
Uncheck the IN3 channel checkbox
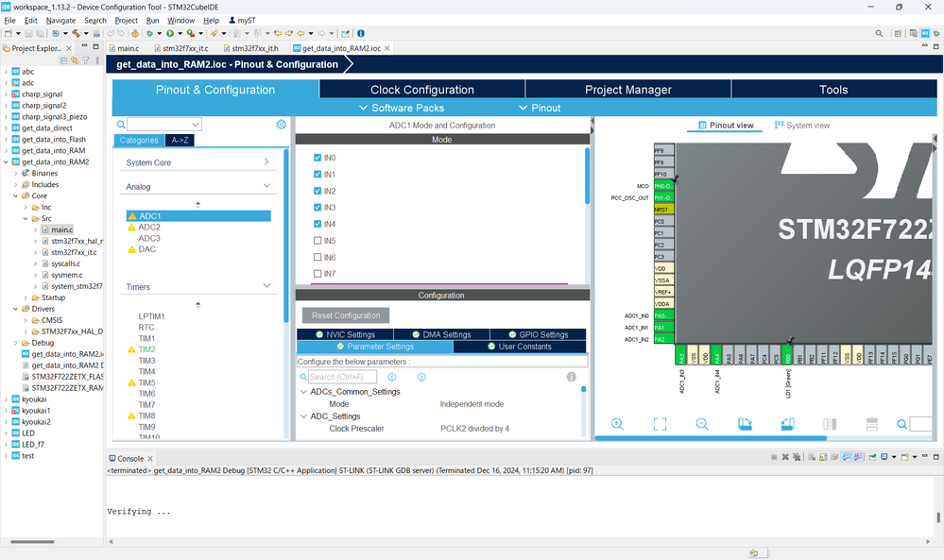coord(318,208)
